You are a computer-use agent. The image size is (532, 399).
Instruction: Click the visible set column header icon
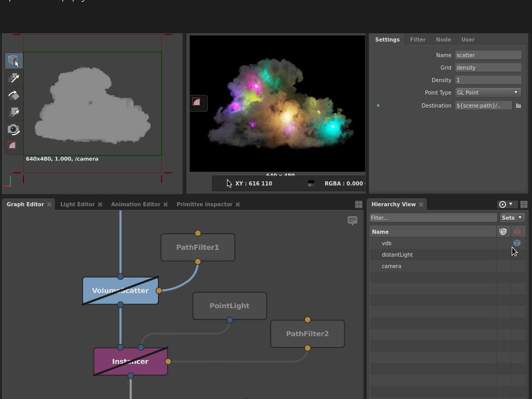(503, 232)
